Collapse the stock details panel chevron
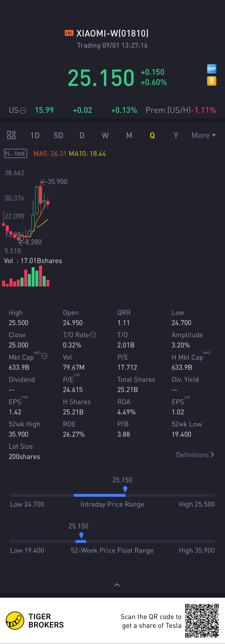The image size is (225, 644). coord(117,585)
